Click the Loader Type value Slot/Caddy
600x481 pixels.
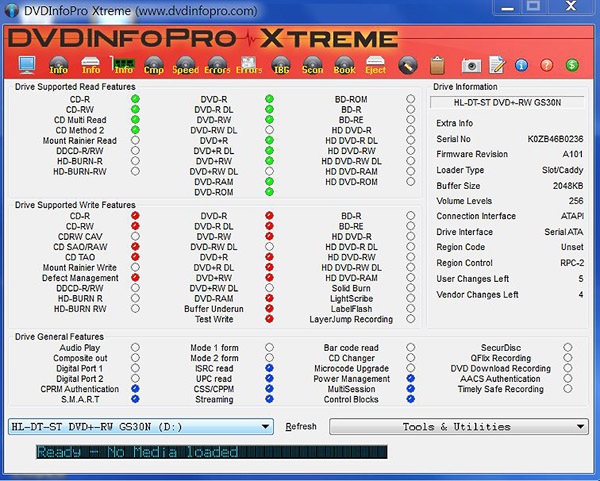coord(562,170)
